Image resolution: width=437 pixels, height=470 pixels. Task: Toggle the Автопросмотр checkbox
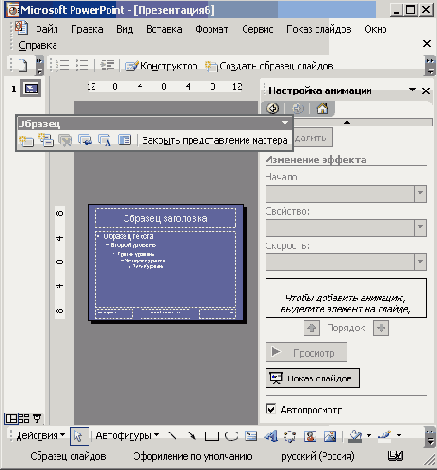click(x=271, y=409)
